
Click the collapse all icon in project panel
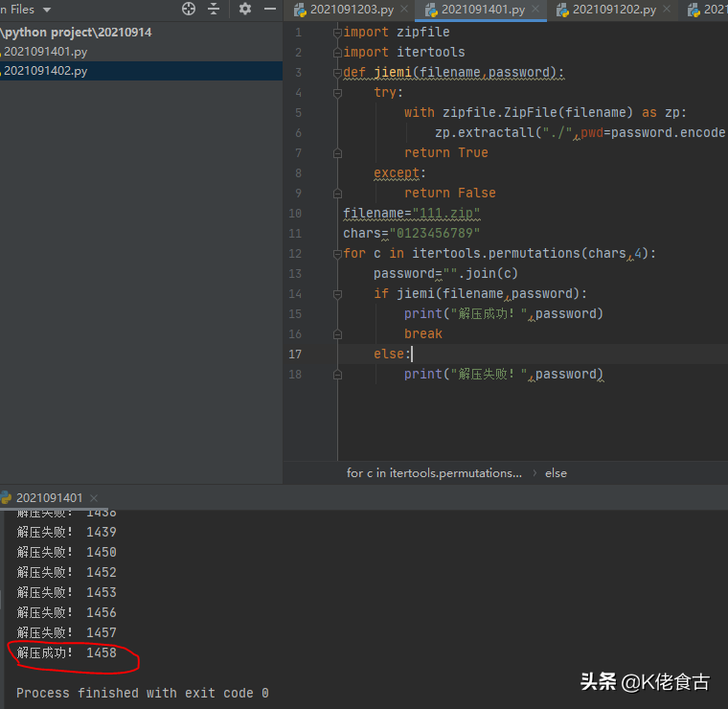tap(214, 10)
